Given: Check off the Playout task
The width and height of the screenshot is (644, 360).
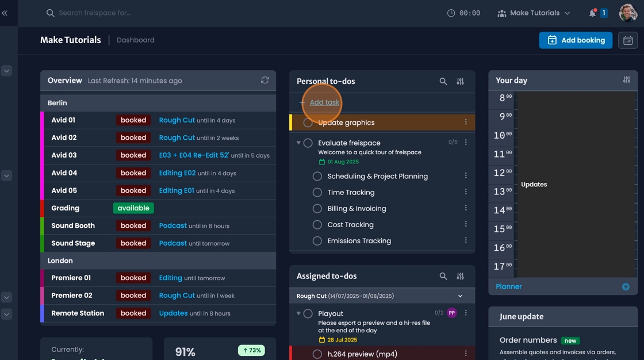Looking at the screenshot, I should (x=308, y=313).
